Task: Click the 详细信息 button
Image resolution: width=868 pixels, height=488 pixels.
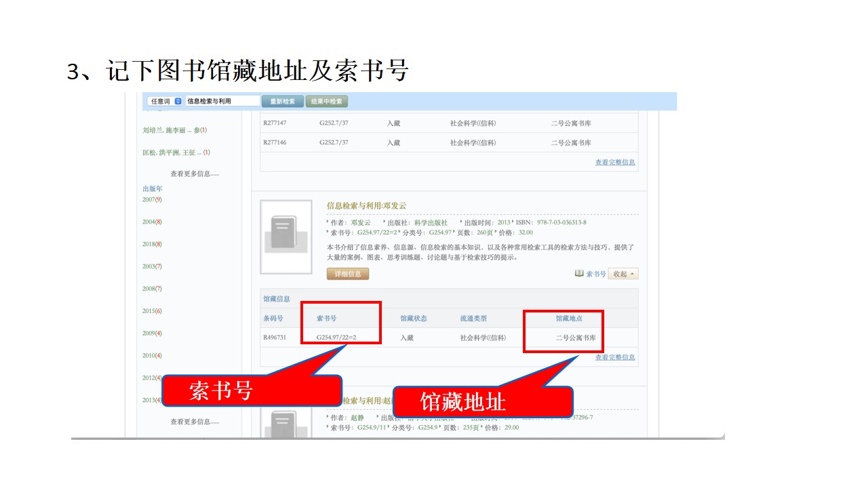Action: click(348, 274)
